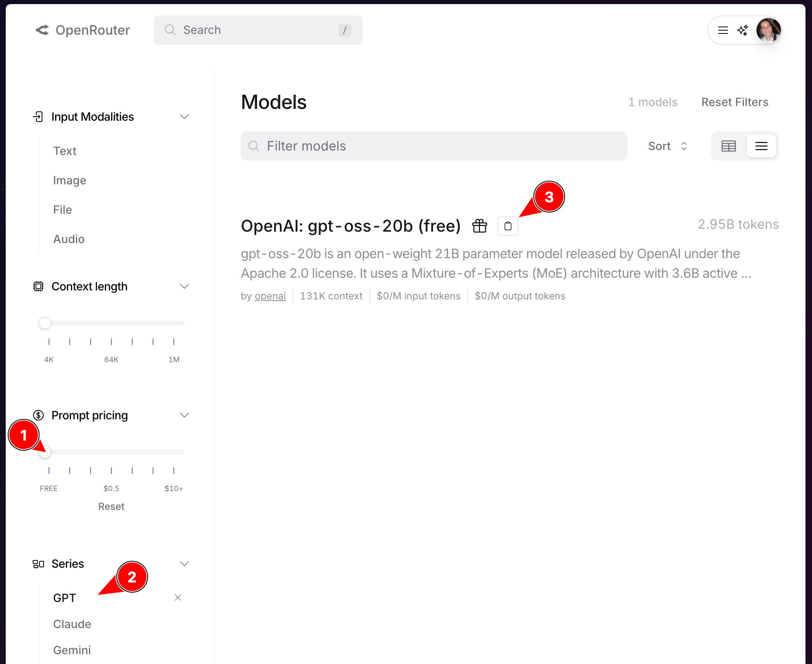Click the 131K context text
Screen dimensions: 812x664
click(331, 296)
